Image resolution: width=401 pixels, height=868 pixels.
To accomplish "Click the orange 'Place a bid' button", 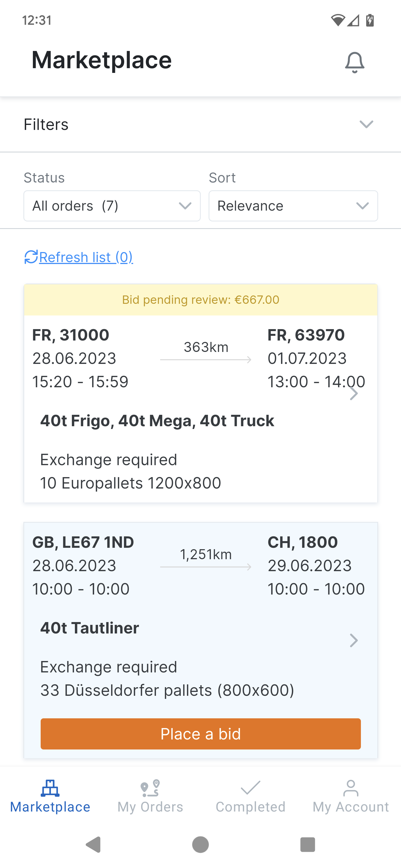I will [201, 734].
